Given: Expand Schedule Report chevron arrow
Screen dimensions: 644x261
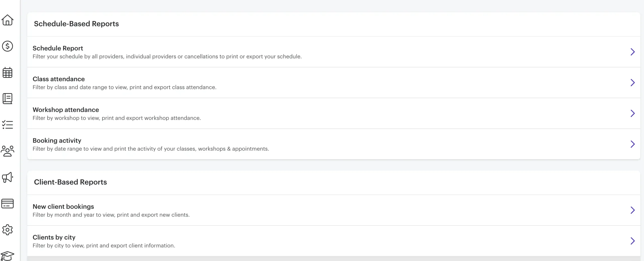Looking at the screenshot, I should pos(633,52).
